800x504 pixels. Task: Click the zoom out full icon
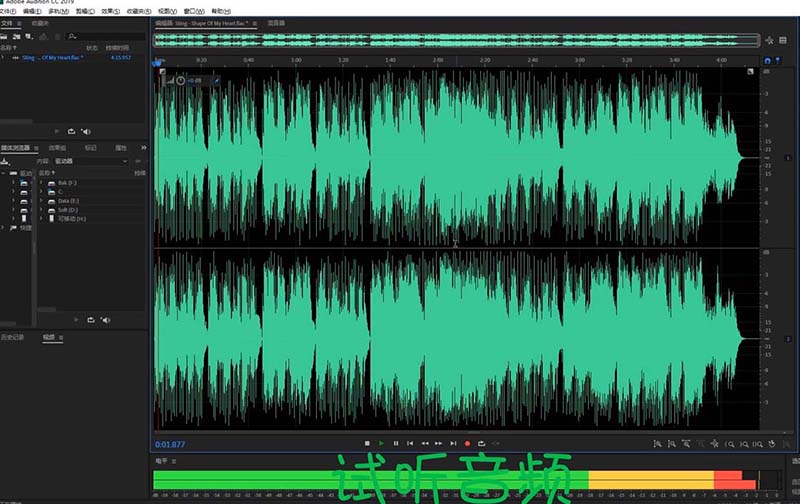(x=715, y=444)
